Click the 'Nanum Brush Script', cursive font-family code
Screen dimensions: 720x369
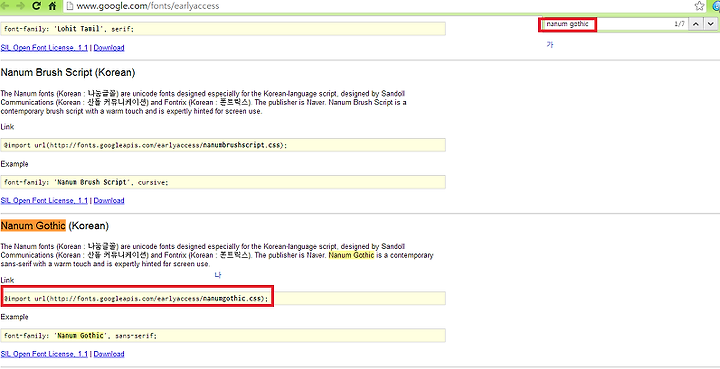click(223, 182)
